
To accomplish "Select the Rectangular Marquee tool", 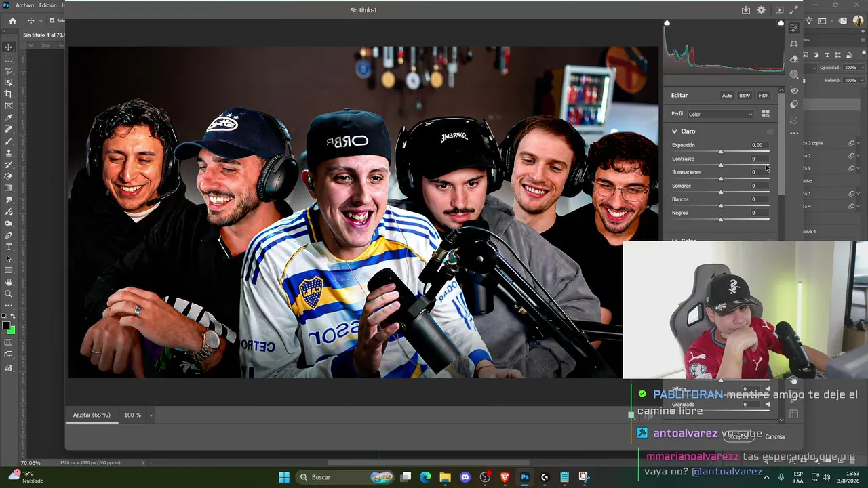I will click(x=9, y=59).
